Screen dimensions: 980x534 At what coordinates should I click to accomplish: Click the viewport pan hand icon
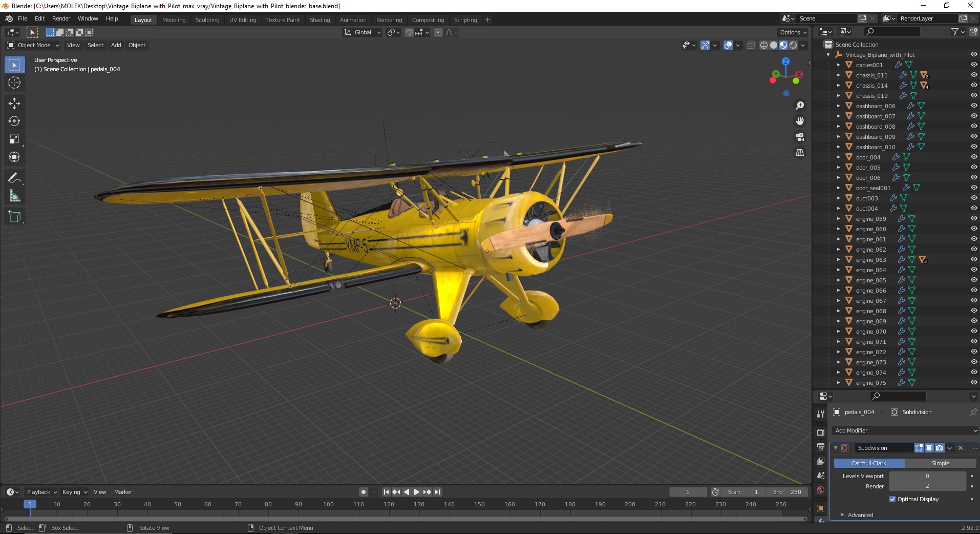799,121
